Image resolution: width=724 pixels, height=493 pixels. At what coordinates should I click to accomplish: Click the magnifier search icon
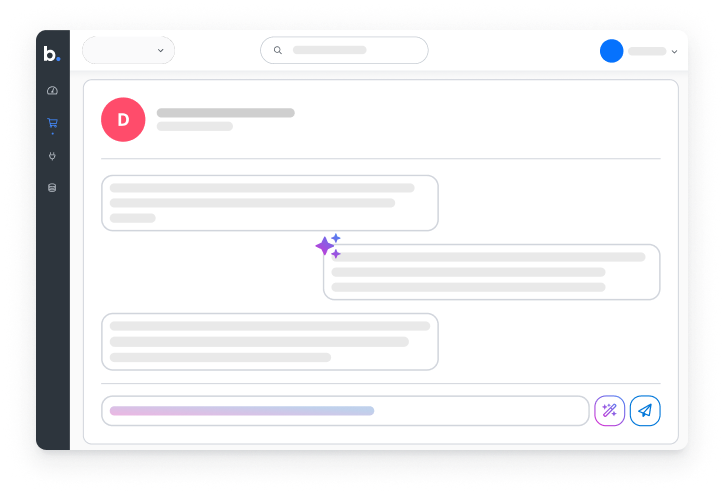click(278, 50)
